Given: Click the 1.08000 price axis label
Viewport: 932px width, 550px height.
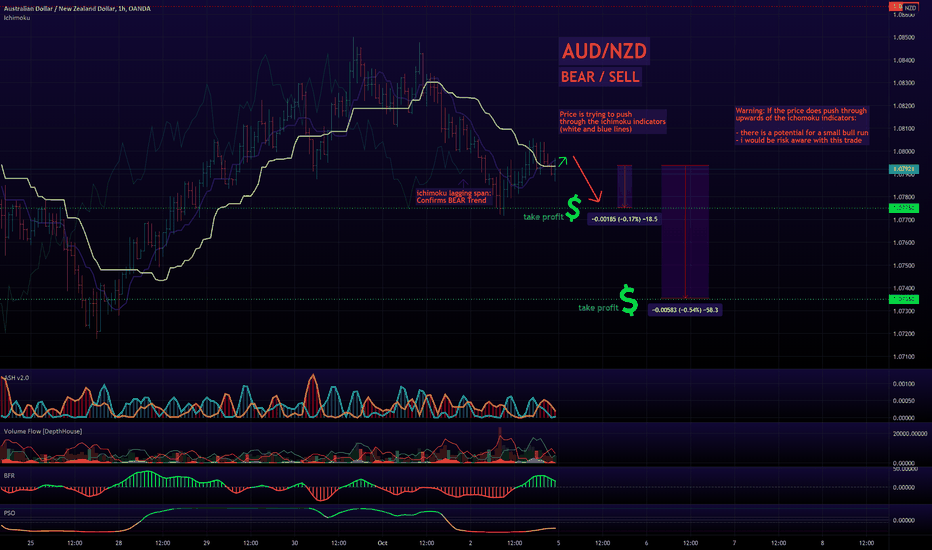Looking at the screenshot, I should tap(903, 152).
